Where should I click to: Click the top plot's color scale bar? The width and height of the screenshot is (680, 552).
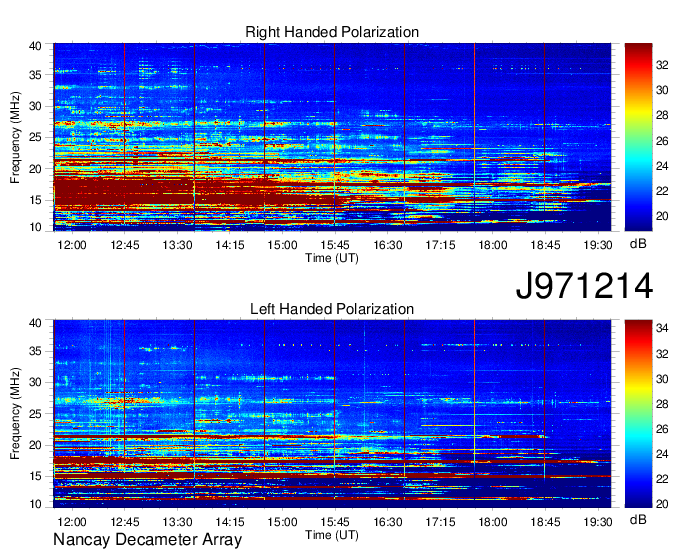click(x=638, y=137)
